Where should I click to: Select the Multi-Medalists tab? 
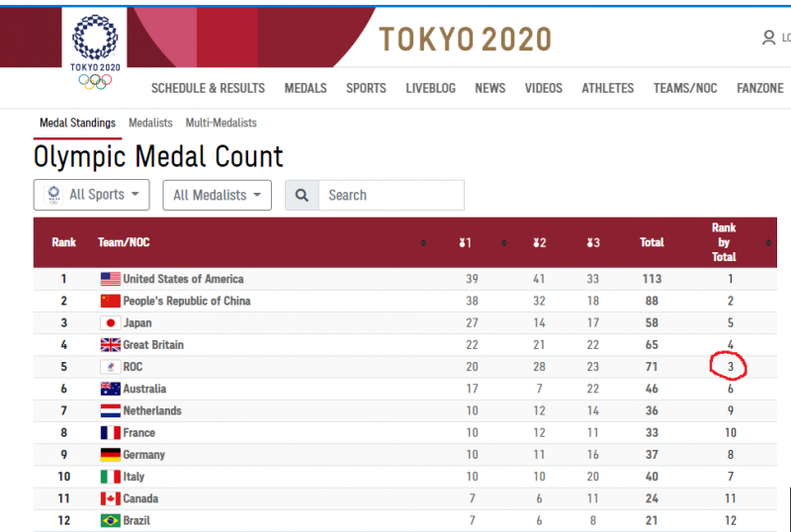coord(220,123)
